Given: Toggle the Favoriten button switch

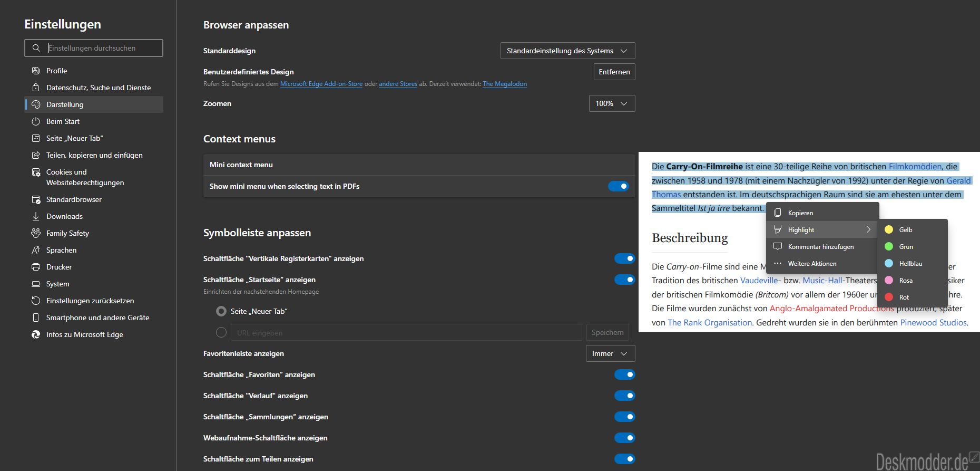Looking at the screenshot, I should tap(625, 374).
